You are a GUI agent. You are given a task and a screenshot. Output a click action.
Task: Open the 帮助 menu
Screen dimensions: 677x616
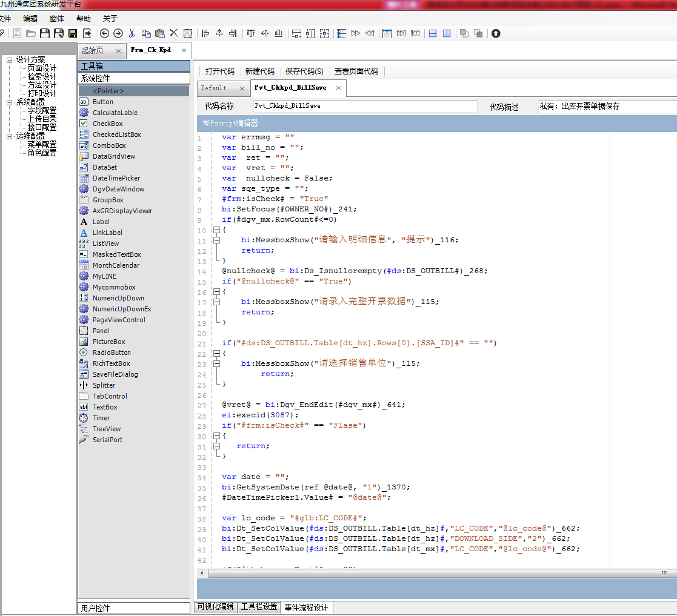click(x=84, y=19)
